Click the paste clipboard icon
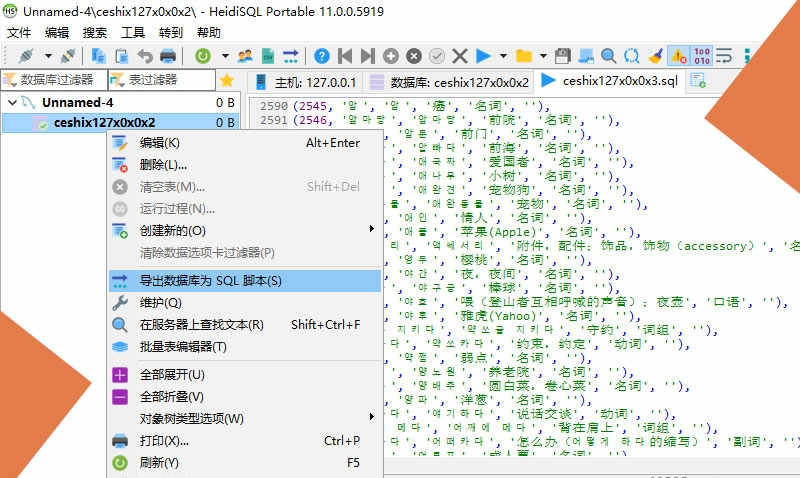This screenshot has height=478, width=800. click(121, 56)
